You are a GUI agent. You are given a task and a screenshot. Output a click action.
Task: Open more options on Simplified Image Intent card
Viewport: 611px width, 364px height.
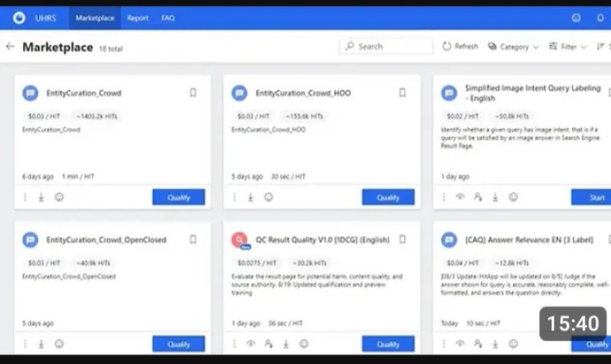[x=444, y=197]
